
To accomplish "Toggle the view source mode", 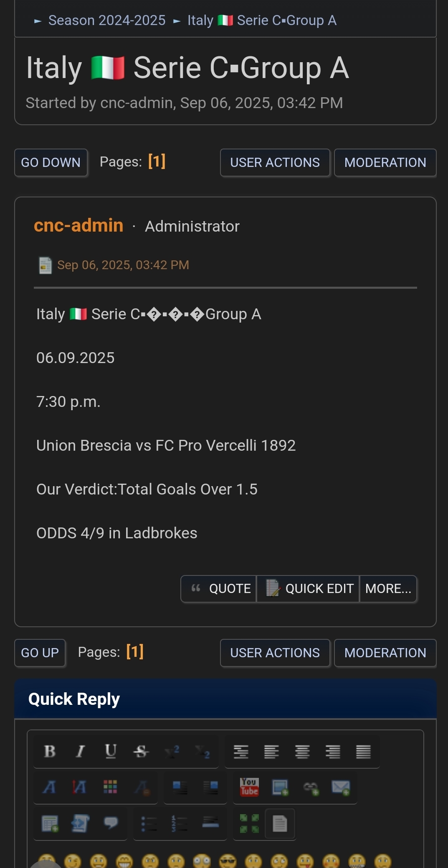I will coord(280,823).
